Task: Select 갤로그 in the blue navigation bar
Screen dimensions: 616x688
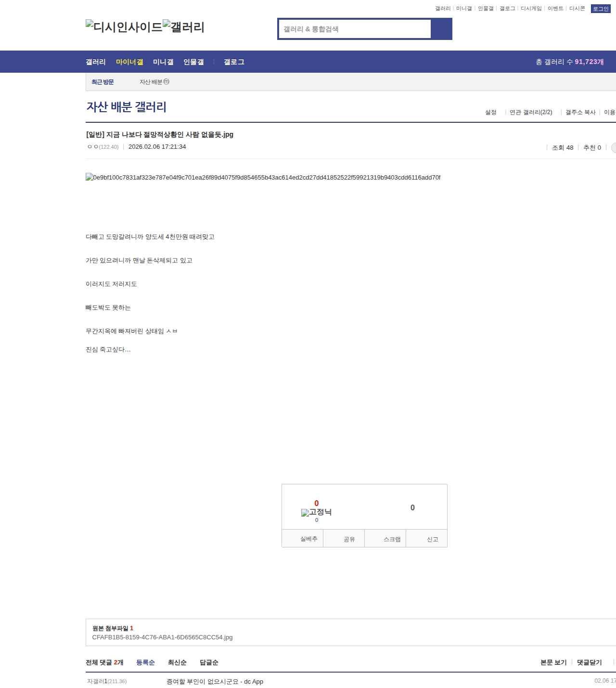Action: click(x=234, y=62)
